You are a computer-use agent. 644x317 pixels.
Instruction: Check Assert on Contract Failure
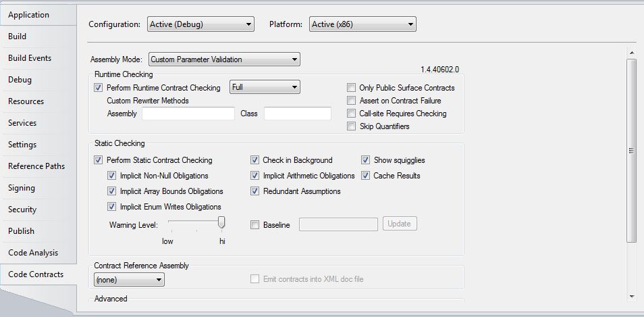click(351, 101)
